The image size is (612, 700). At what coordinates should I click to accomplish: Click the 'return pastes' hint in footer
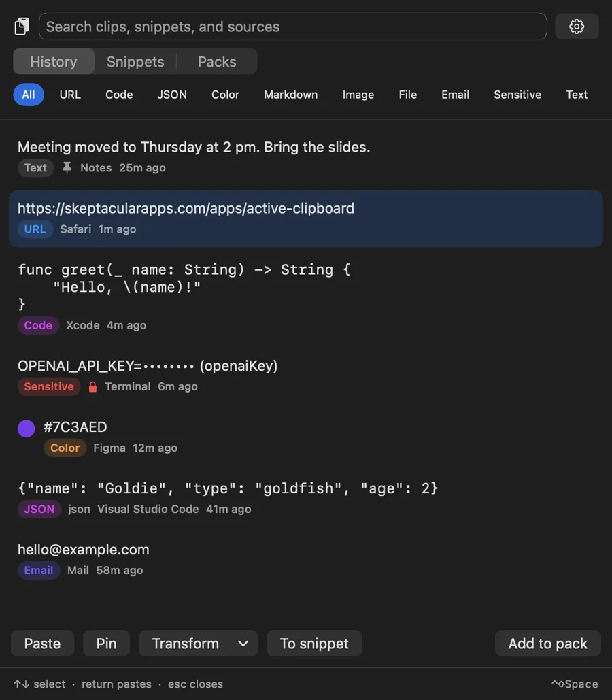[x=116, y=684]
